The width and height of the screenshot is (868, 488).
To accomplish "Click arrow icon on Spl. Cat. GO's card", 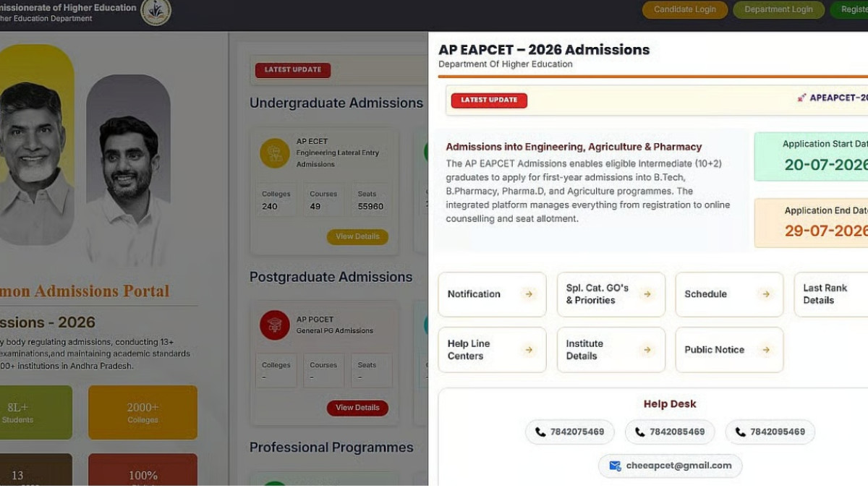I will pyautogui.click(x=647, y=294).
